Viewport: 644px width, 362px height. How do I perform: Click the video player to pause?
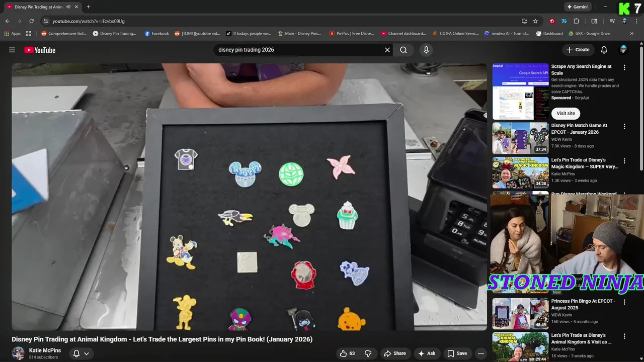[249, 197]
